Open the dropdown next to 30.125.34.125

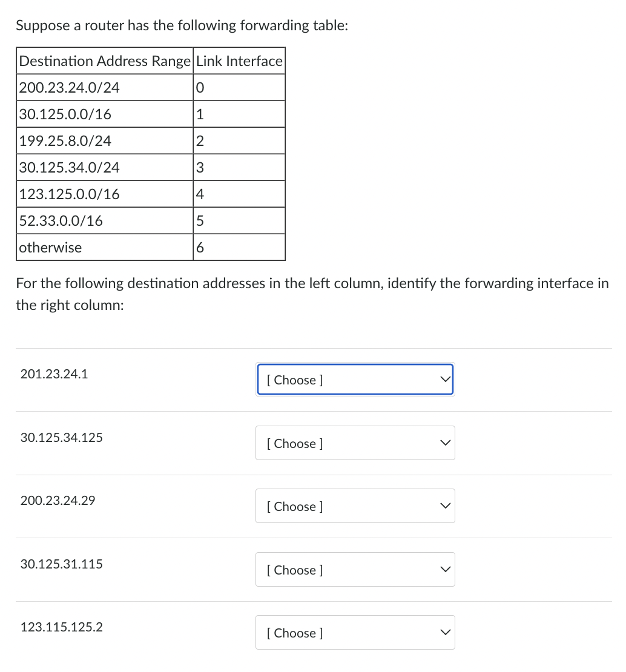(x=355, y=443)
